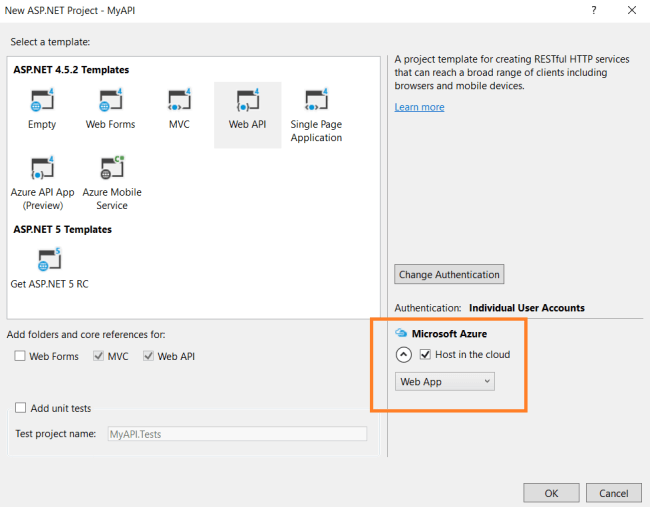Open the Web App hosting dropdown
This screenshot has width=650, height=507.
[x=445, y=382]
